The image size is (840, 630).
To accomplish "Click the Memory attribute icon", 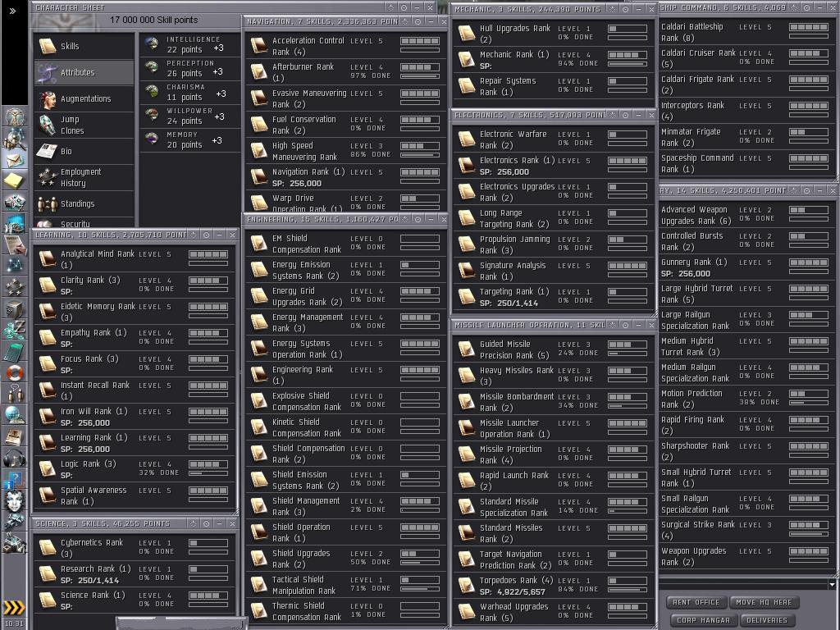I will [x=152, y=139].
